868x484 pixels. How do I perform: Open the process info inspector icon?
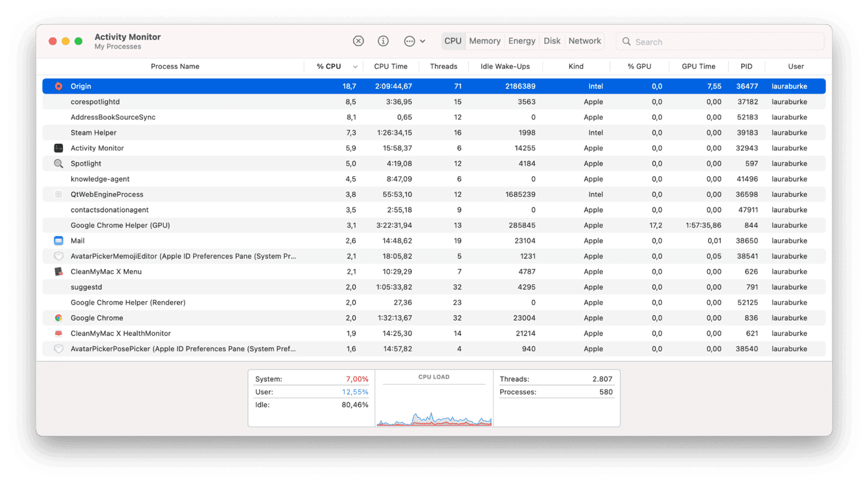click(x=383, y=41)
